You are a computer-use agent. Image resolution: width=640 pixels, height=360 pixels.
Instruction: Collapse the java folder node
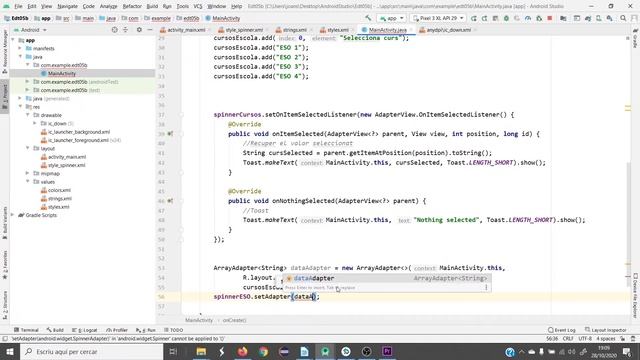point(20,57)
